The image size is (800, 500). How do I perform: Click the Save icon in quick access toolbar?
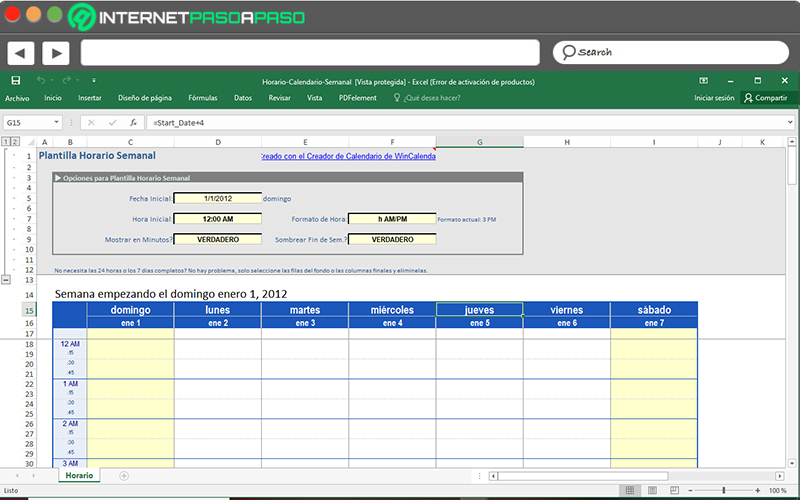coord(16,81)
